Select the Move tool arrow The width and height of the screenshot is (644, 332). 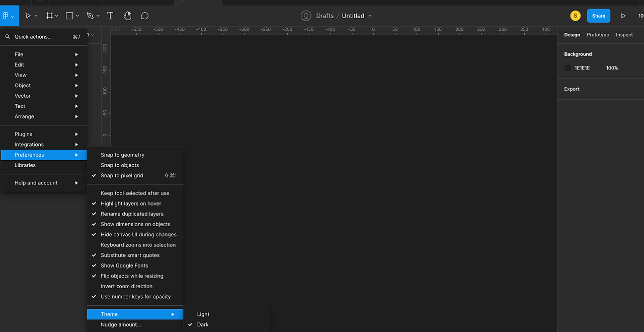point(28,16)
